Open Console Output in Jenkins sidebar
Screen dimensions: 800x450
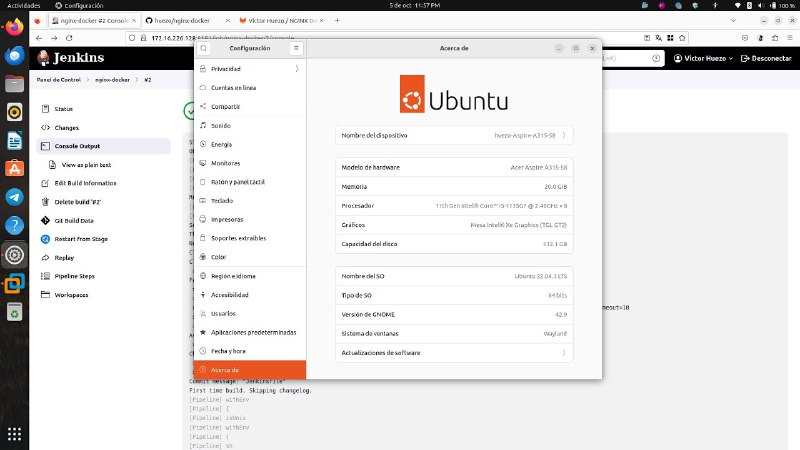tap(104, 146)
